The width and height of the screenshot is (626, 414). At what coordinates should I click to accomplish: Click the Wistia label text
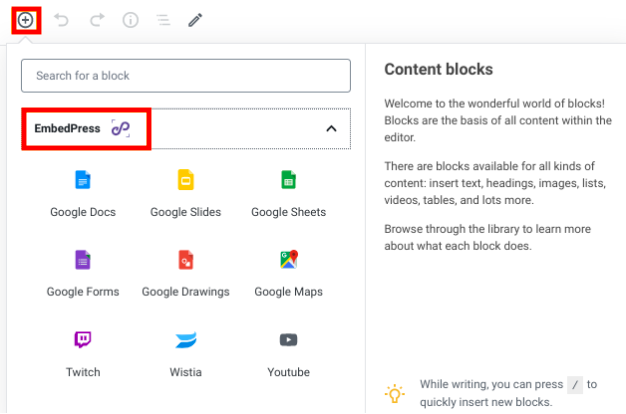pos(186,372)
